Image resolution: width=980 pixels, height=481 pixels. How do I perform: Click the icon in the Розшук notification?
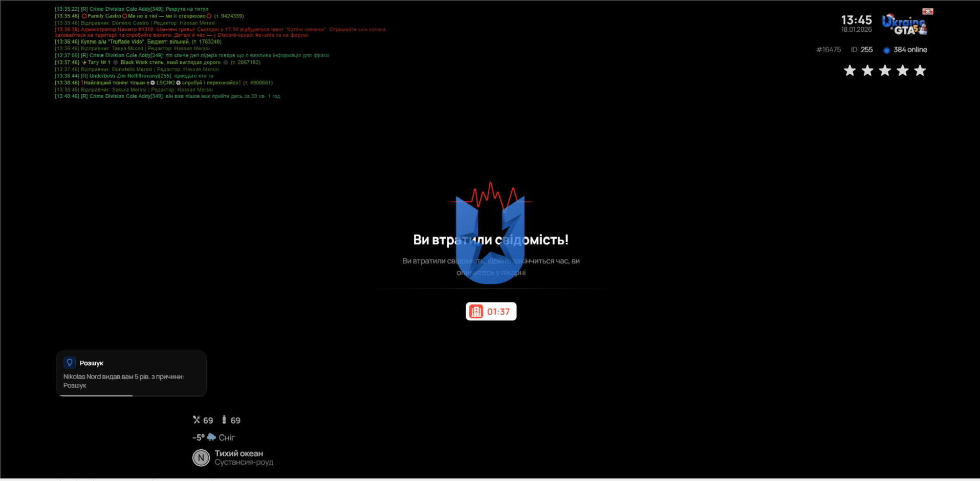click(x=70, y=363)
